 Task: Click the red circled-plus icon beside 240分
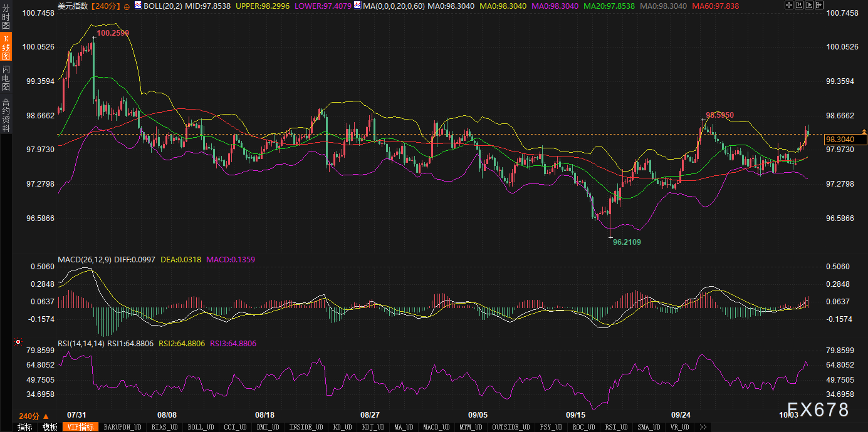tap(127, 6)
